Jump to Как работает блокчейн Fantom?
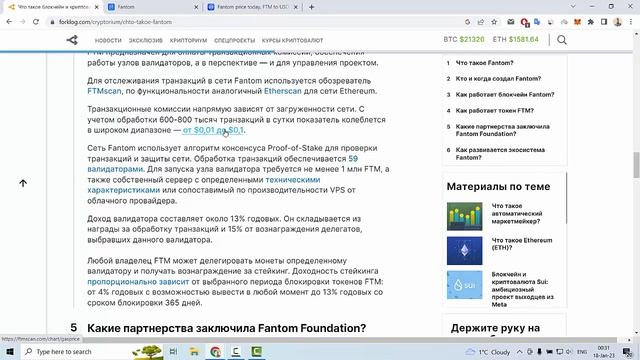This screenshot has height=360, width=640. click(x=505, y=94)
